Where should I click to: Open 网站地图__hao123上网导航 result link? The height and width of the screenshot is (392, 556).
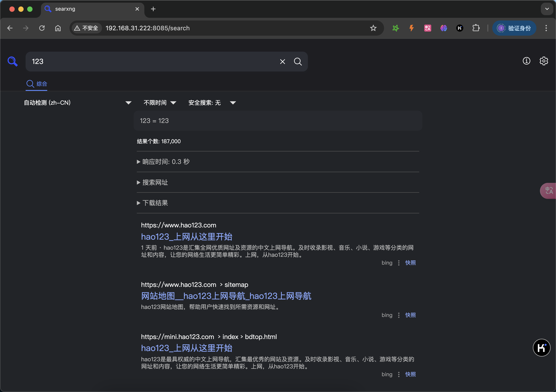(x=226, y=296)
